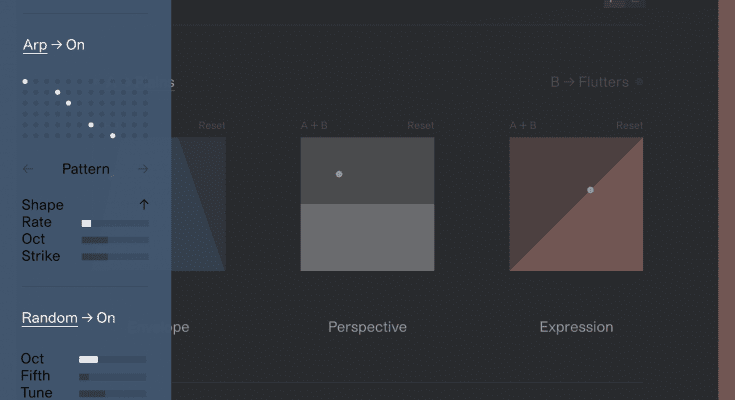Select the Random section heading
735x400 pixels.
pos(49,318)
